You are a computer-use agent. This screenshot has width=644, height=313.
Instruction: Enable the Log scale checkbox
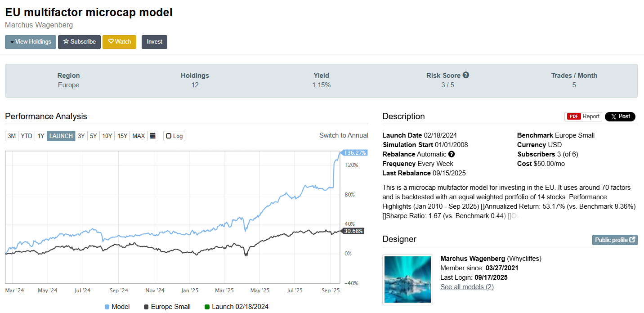pyautogui.click(x=174, y=136)
